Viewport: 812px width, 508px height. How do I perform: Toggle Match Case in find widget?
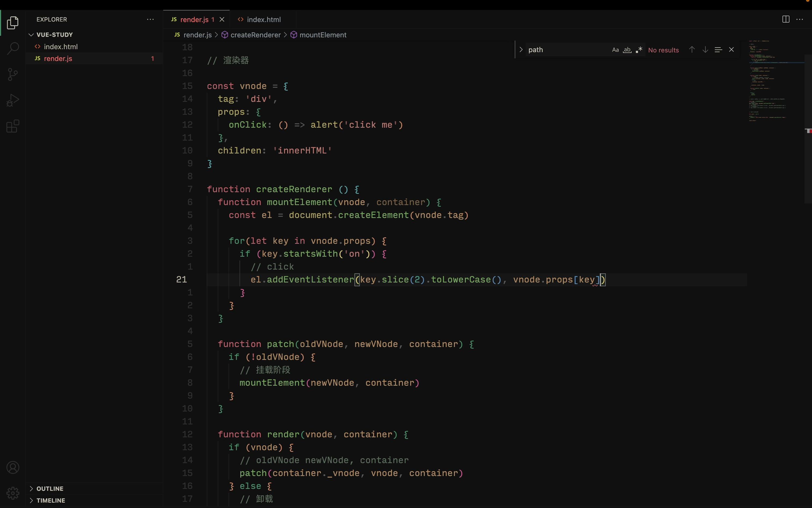pos(615,50)
